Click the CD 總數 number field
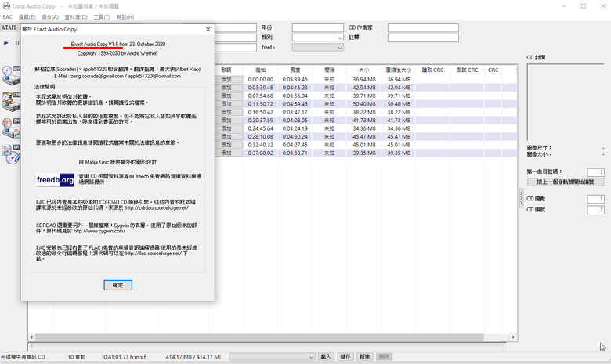 coord(595,199)
